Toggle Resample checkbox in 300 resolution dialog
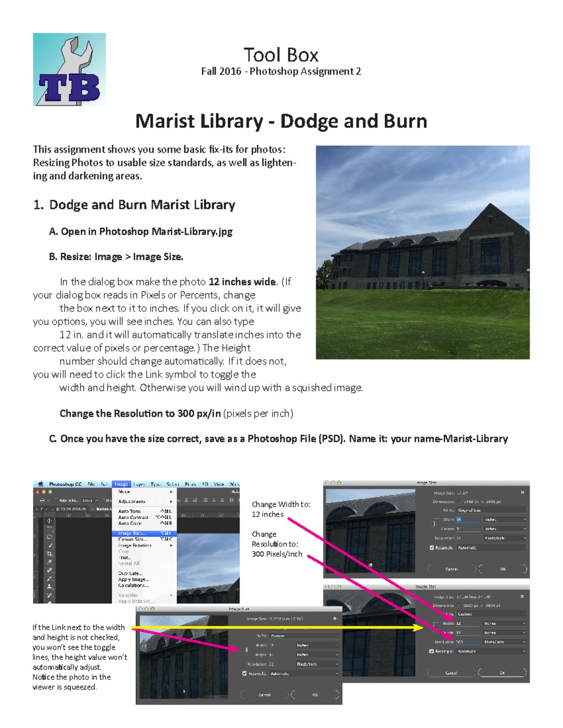 pyautogui.click(x=432, y=651)
